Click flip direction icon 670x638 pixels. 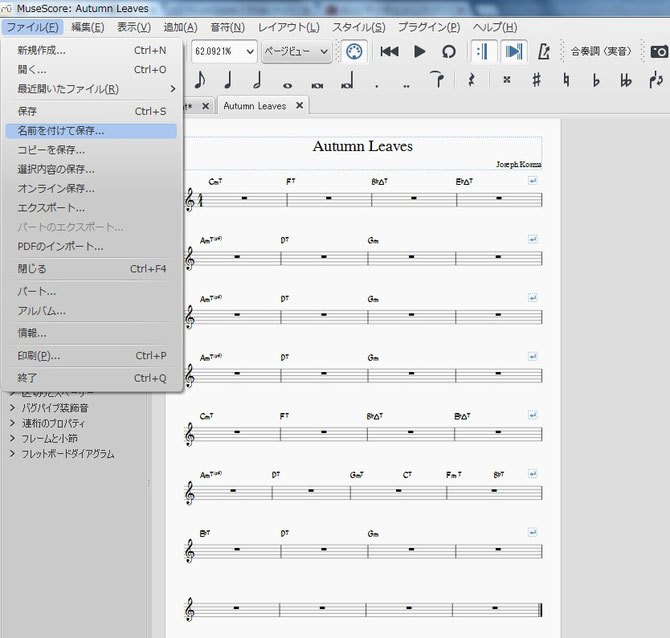tap(655, 80)
